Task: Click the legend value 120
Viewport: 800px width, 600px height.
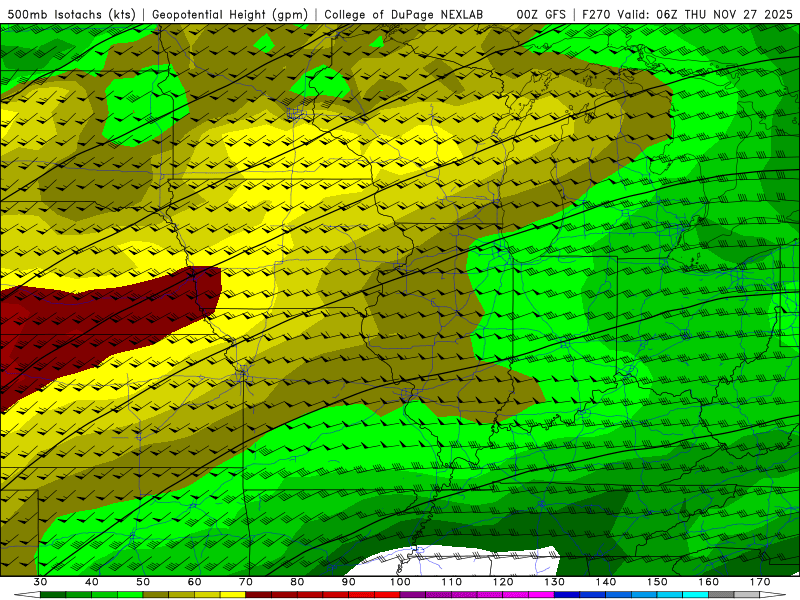Action: (x=503, y=582)
